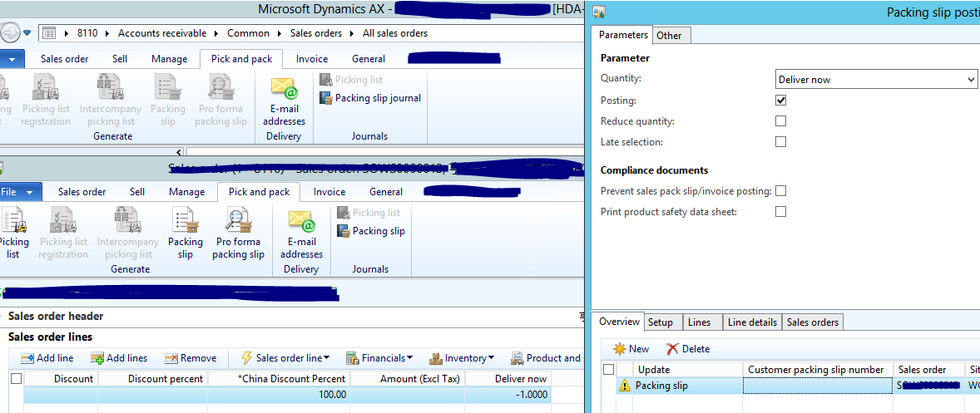Click Delete in packing slip posting overview
The image size is (980, 413).
coord(688,349)
